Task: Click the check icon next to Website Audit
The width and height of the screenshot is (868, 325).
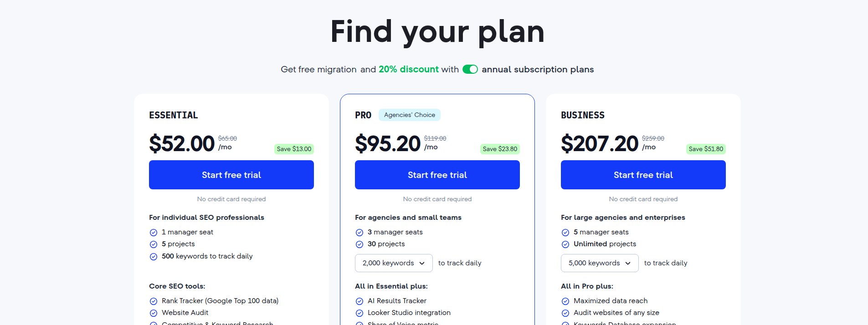Action: 154,313
